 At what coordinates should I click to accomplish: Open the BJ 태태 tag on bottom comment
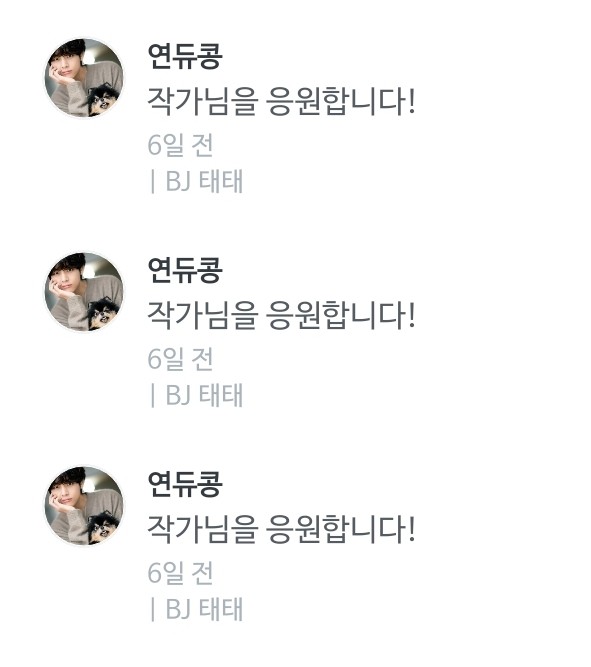[x=204, y=609]
